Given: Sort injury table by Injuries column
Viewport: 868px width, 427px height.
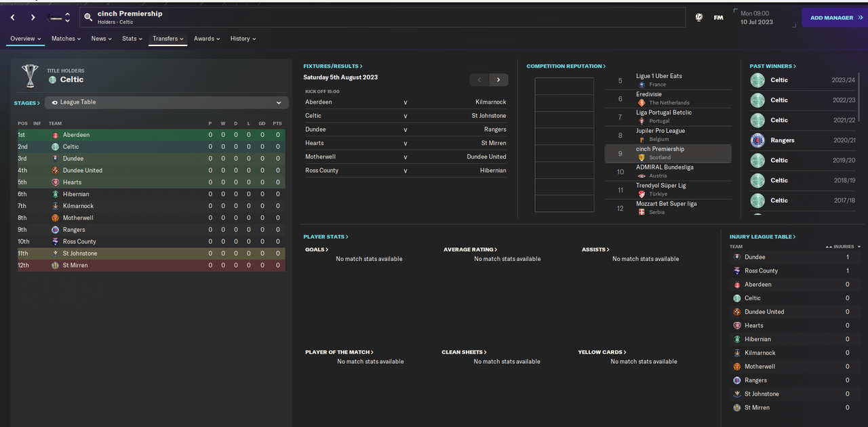Looking at the screenshot, I should click(843, 247).
